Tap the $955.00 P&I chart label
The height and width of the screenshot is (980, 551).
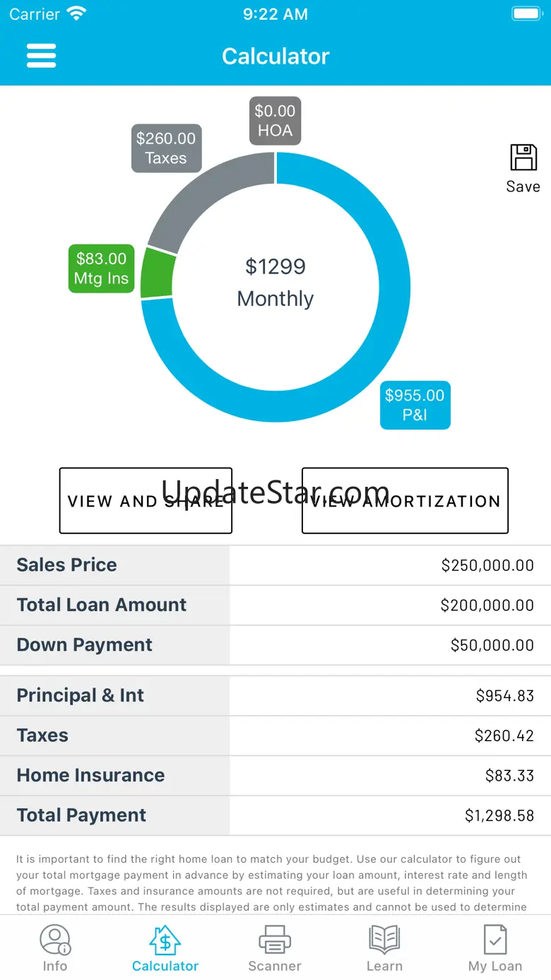415,405
